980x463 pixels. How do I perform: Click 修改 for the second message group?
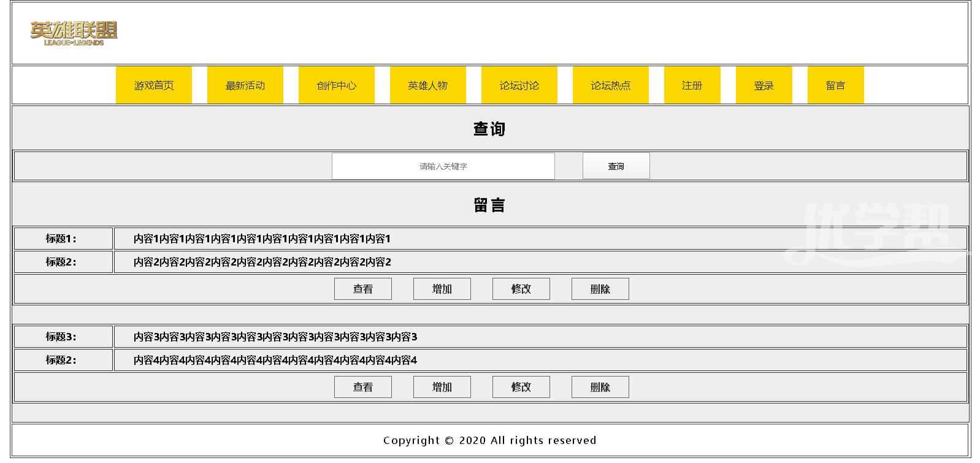[521, 387]
